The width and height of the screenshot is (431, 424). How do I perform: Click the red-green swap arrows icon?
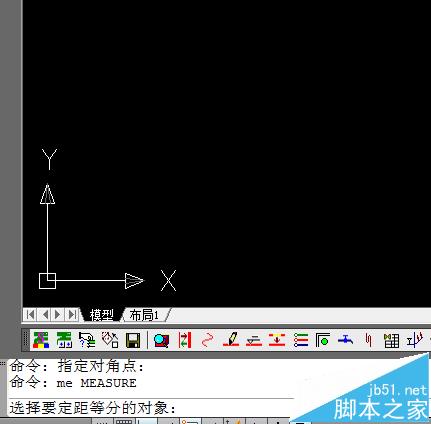pyautogui.click(x=184, y=340)
